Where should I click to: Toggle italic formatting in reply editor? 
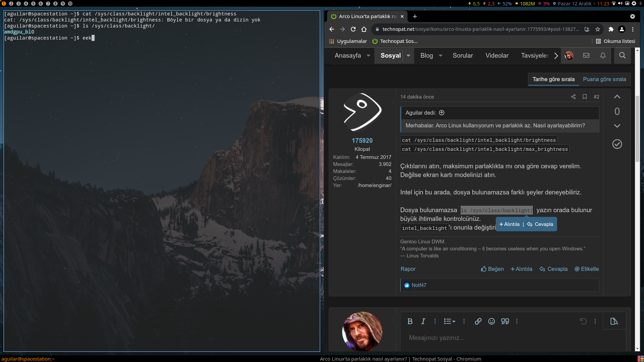423,321
